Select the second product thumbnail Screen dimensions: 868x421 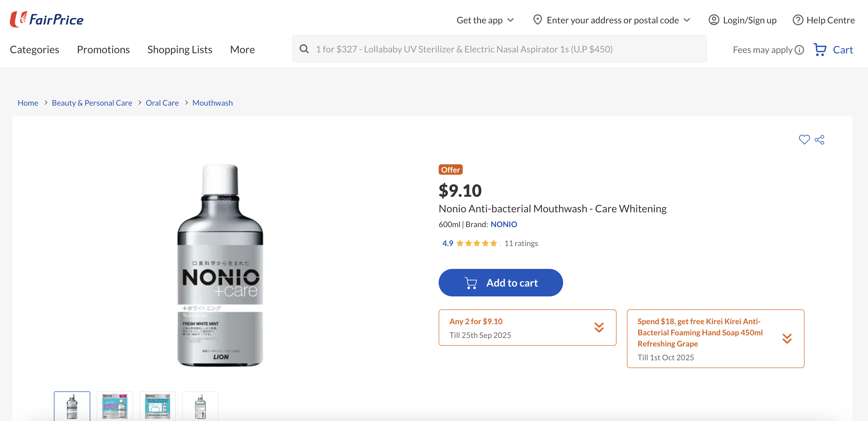[115, 406]
